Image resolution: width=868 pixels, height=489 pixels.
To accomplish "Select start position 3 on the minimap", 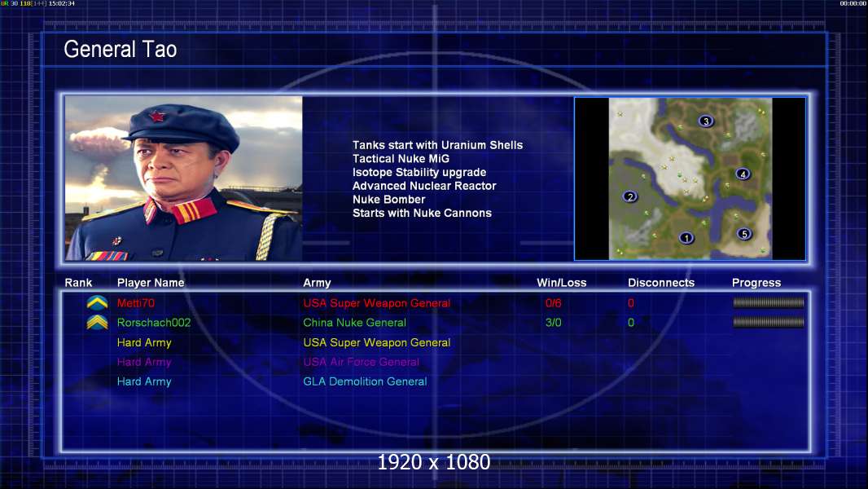I will coord(705,121).
